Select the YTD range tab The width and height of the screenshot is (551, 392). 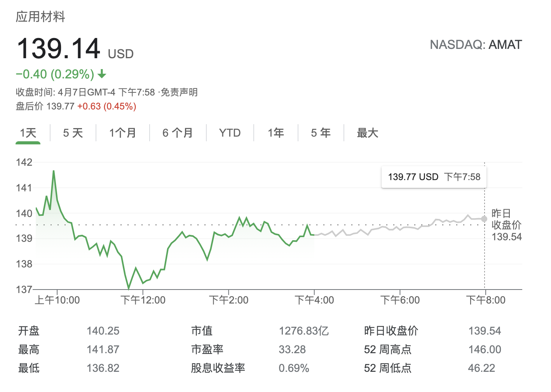pyautogui.click(x=230, y=133)
